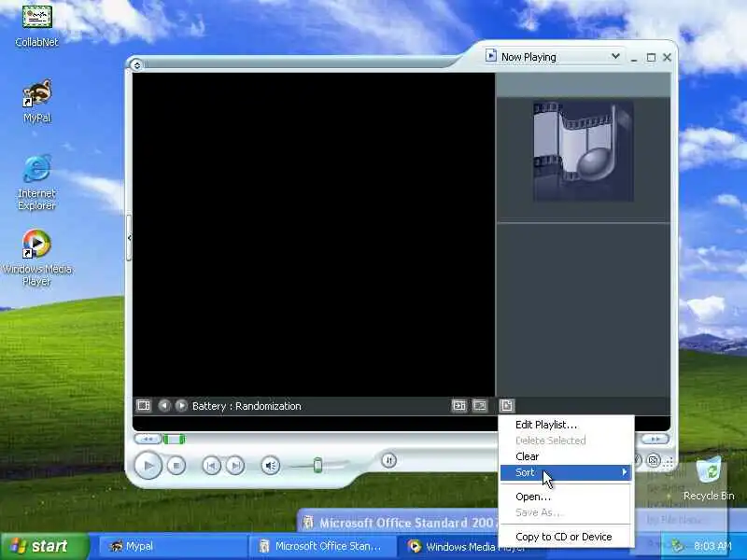Screen dimensions: 747x560
Task: Click the Microsoft Office Standard window title bar
Action: pyautogui.click(x=400, y=523)
